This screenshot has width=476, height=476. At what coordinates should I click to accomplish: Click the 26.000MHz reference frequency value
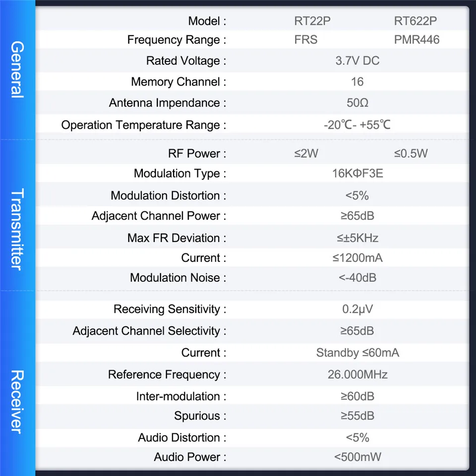click(x=357, y=374)
